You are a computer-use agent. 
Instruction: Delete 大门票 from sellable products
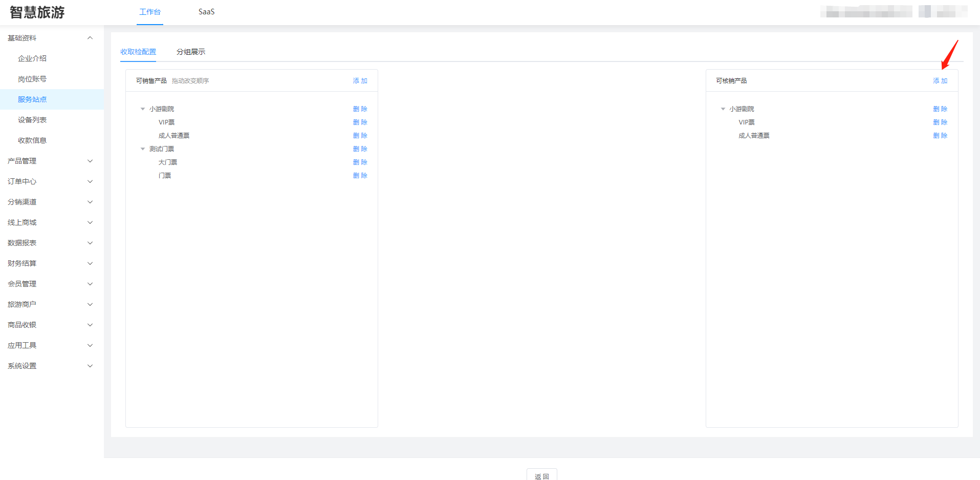[x=360, y=162]
